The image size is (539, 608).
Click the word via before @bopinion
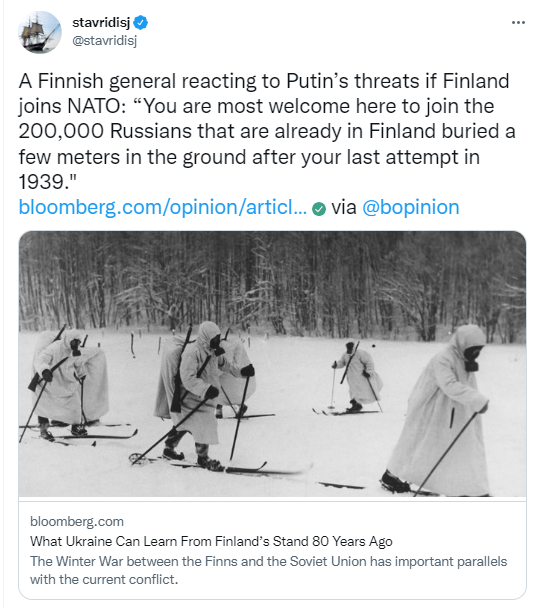pyautogui.click(x=344, y=207)
